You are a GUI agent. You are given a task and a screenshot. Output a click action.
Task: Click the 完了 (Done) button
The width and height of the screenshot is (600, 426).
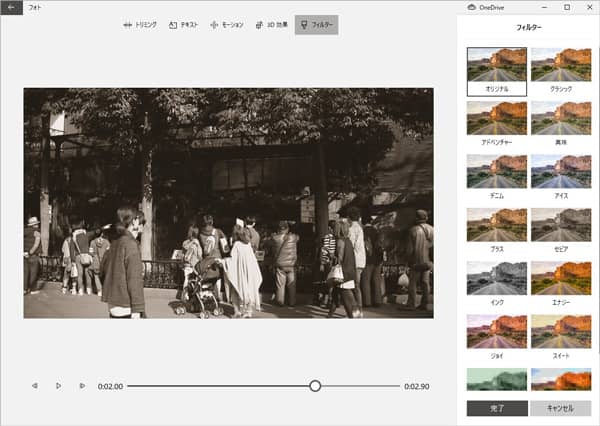click(x=497, y=408)
